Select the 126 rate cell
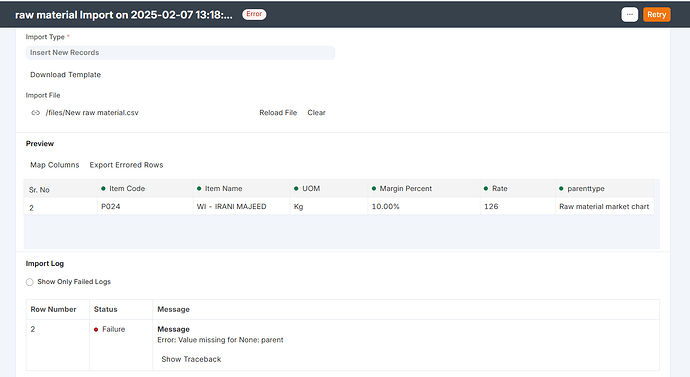 [x=518, y=206]
